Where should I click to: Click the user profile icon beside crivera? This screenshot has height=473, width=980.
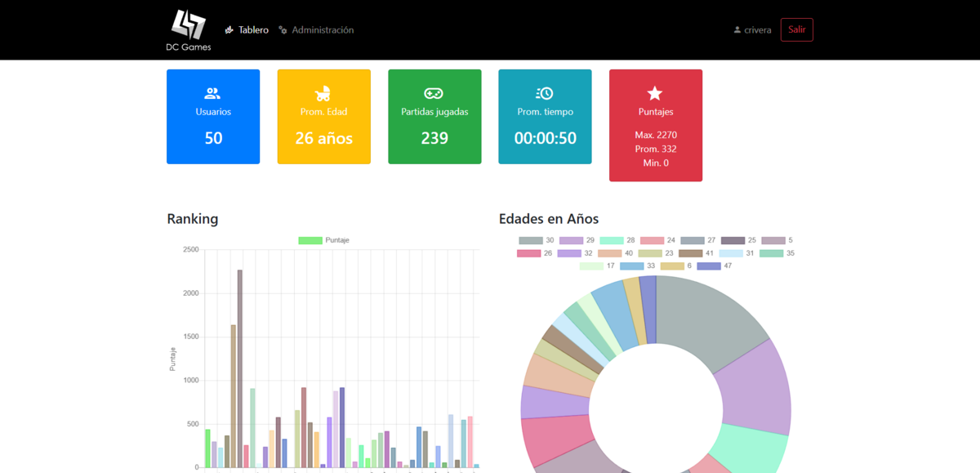coord(737,30)
